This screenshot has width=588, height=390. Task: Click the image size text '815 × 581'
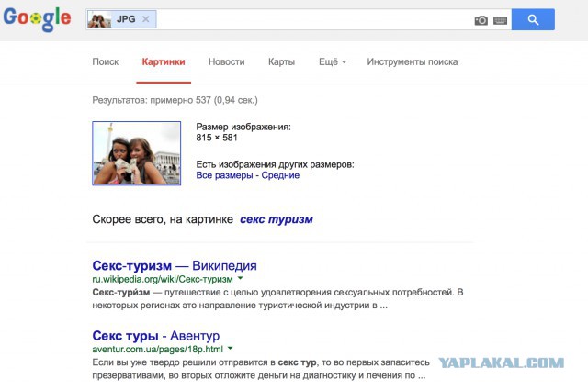217,138
